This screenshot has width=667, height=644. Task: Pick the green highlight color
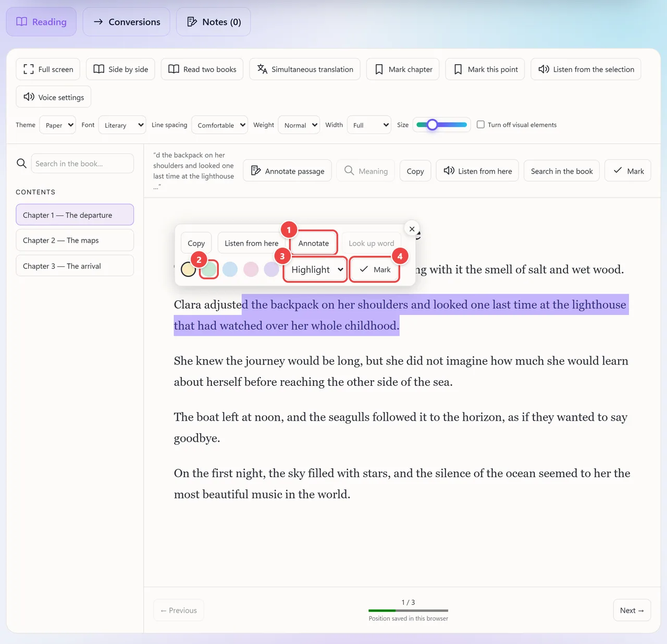(x=209, y=269)
